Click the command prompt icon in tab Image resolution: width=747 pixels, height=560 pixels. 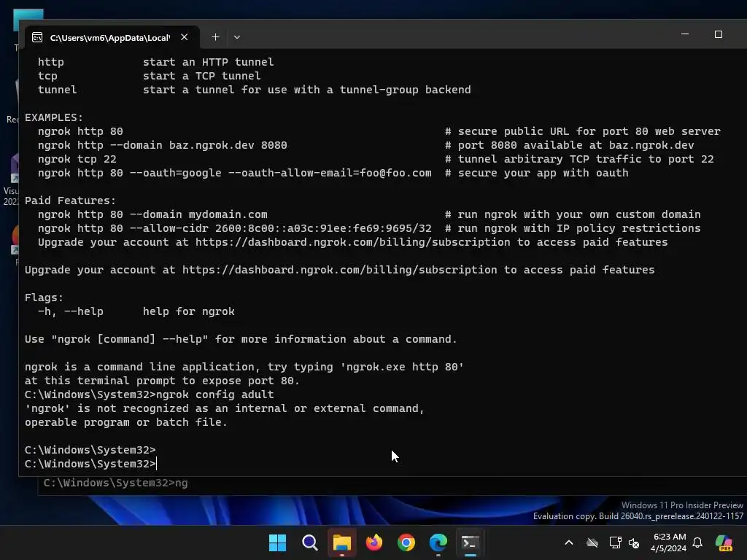(x=37, y=38)
